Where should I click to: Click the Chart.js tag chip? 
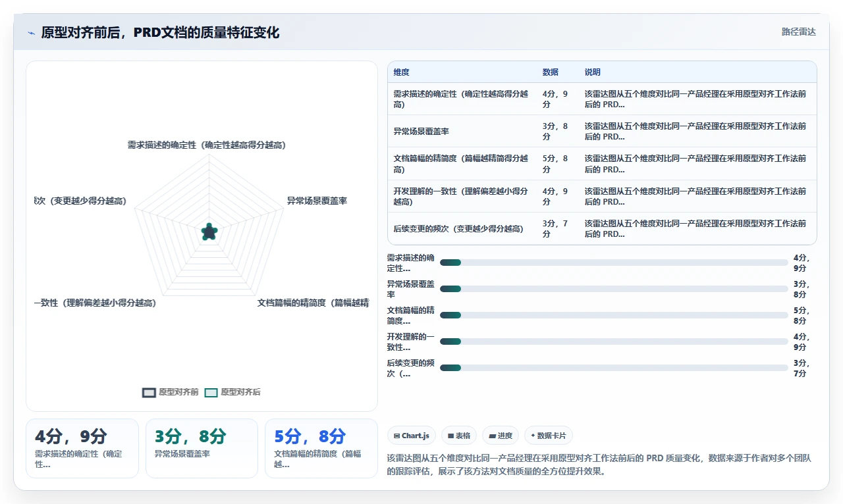tap(412, 436)
